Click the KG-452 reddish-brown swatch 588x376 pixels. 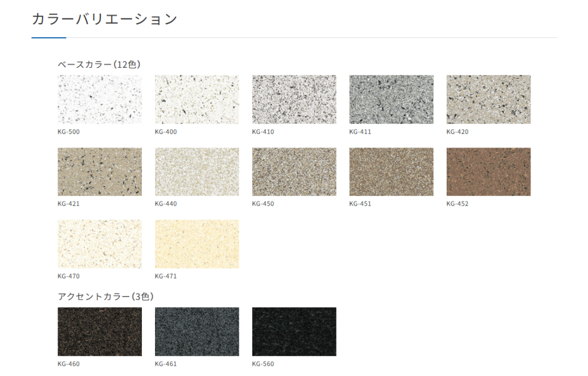[x=488, y=172]
